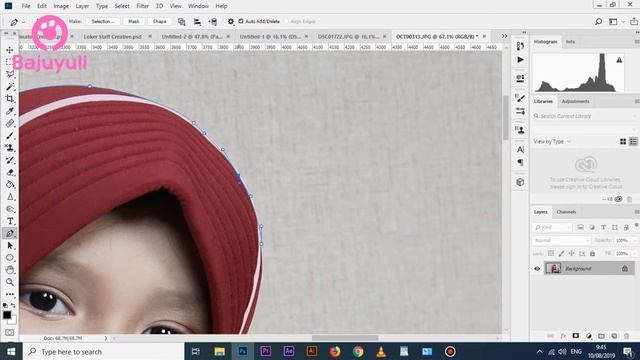Open the Loker Staff Creative.psd document tab
640x360 pixels.
113,36
